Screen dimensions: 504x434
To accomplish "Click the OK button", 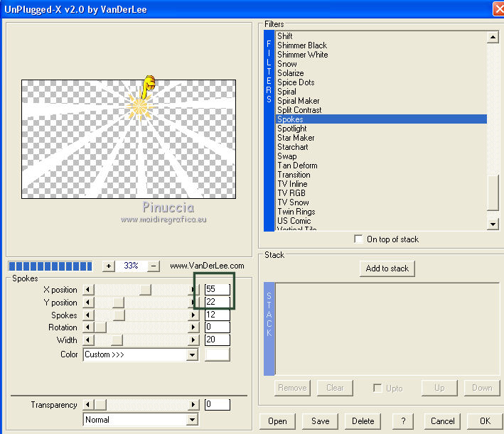I will pyautogui.click(x=484, y=421).
